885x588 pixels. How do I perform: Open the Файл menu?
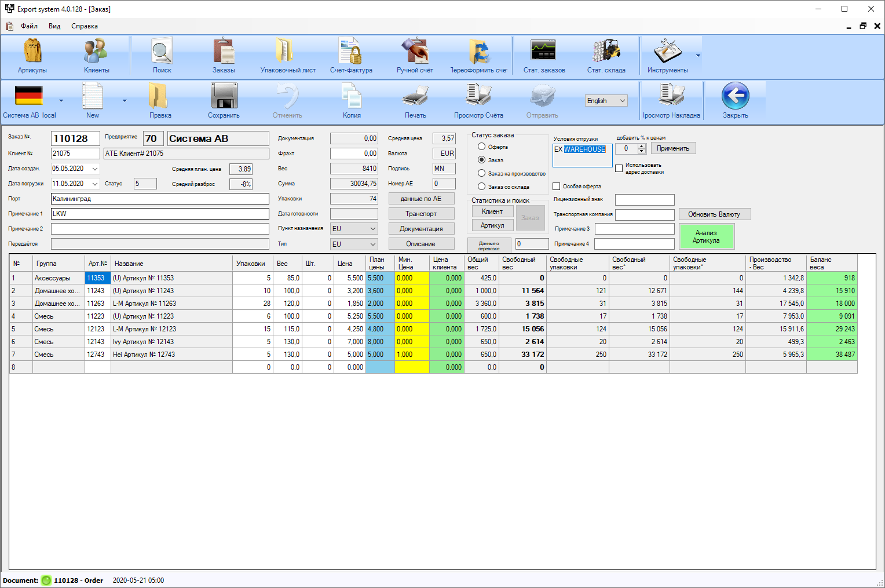click(29, 26)
